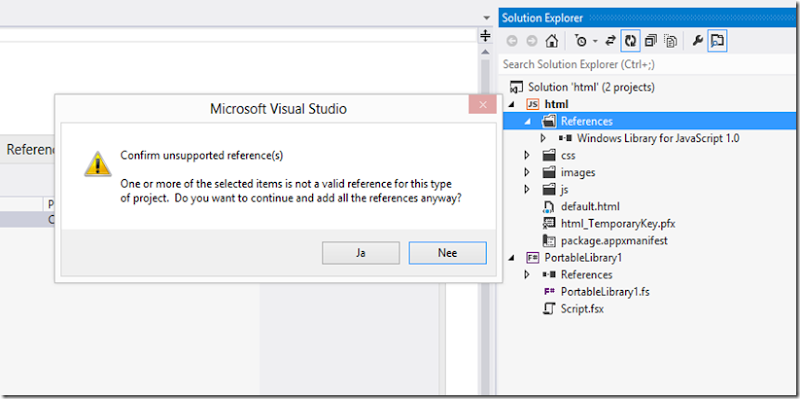This screenshot has height=399, width=800.
Task: Click the Nee button in the dialog
Action: 447,253
